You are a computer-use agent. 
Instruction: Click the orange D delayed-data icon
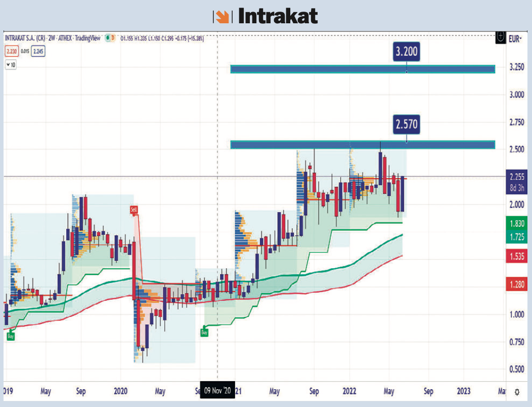tap(113, 38)
